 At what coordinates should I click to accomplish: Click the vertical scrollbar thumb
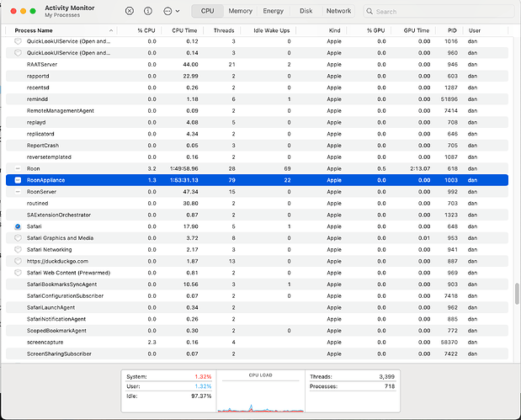coord(517,294)
